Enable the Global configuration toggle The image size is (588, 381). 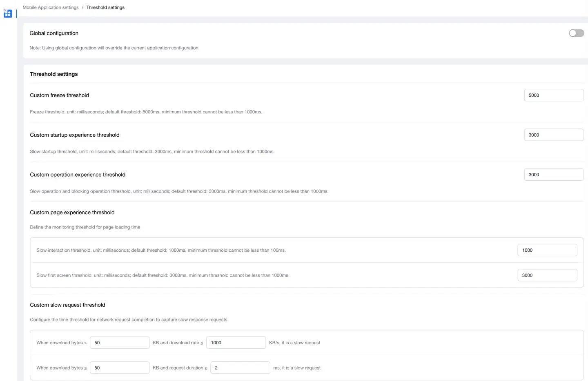click(x=576, y=33)
